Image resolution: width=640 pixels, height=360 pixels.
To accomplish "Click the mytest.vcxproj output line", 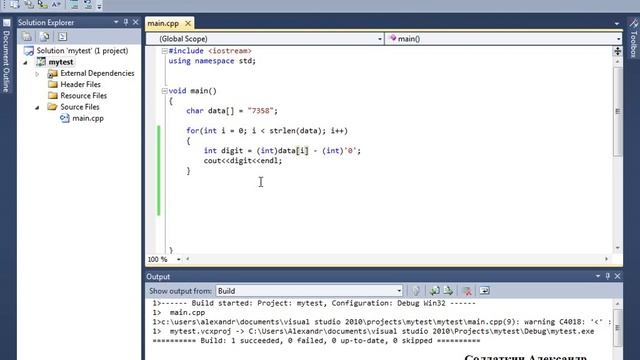I will [x=373, y=331].
